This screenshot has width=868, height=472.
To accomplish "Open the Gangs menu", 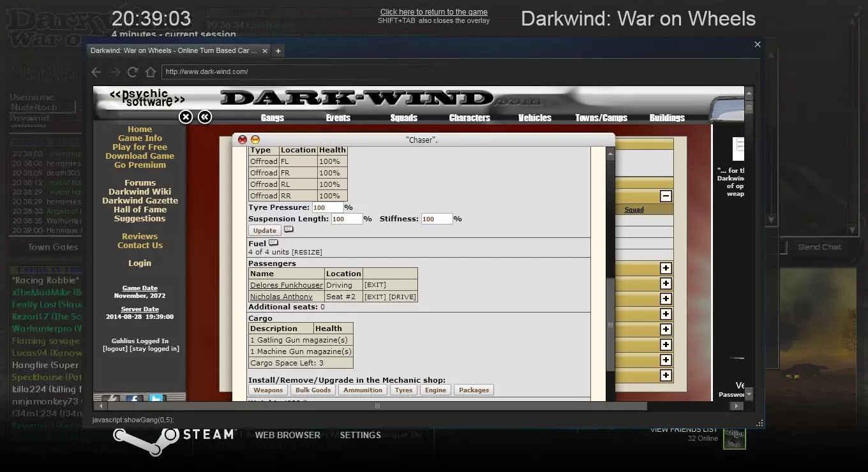I will click(x=273, y=118).
